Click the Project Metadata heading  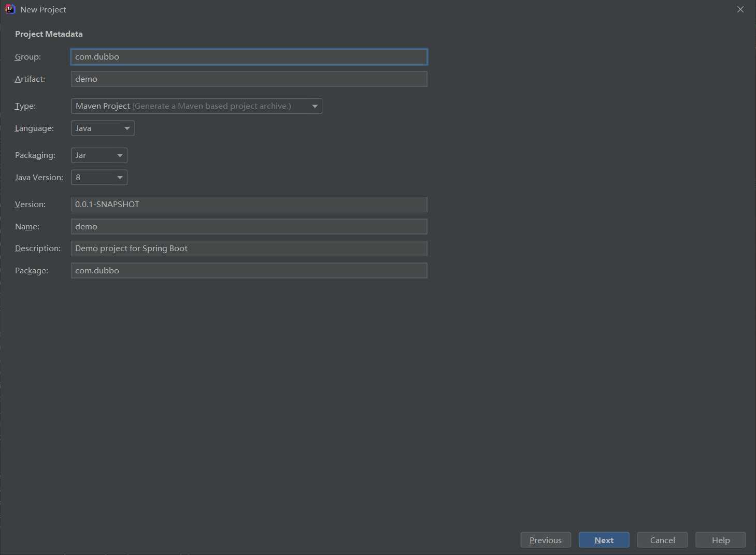pos(49,34)
